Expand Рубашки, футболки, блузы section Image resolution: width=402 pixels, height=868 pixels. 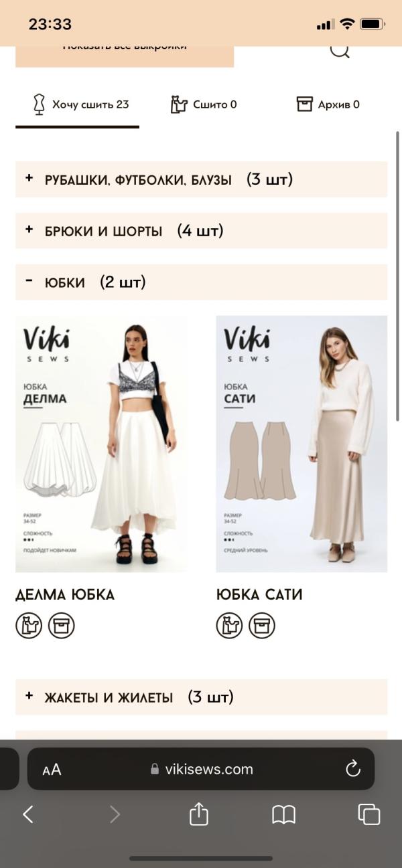pos(201,179)
